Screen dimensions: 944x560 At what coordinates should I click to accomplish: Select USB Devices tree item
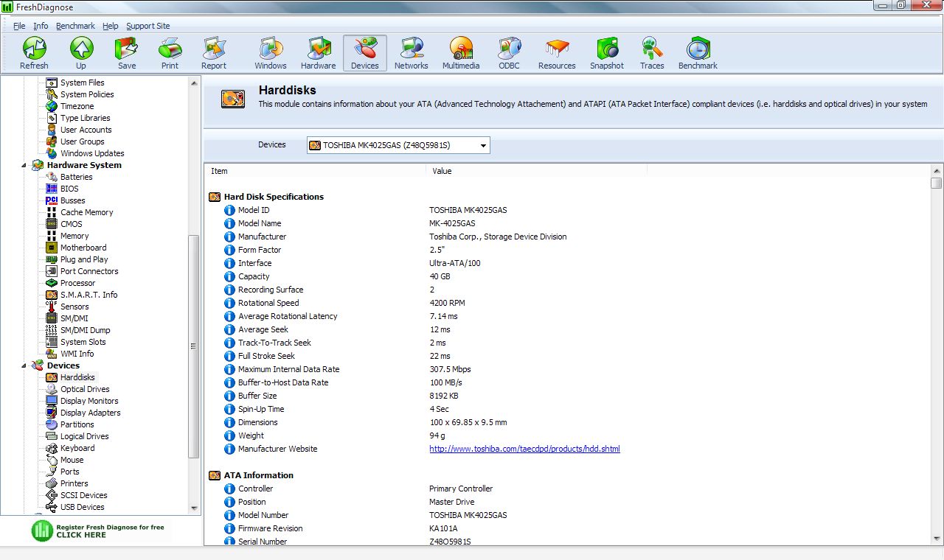[x=82, y=507]
